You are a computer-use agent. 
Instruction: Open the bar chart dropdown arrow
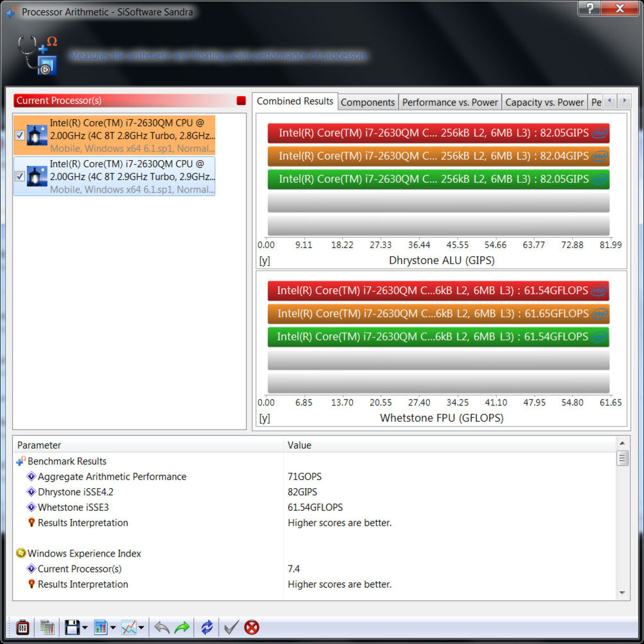(113, 627)
